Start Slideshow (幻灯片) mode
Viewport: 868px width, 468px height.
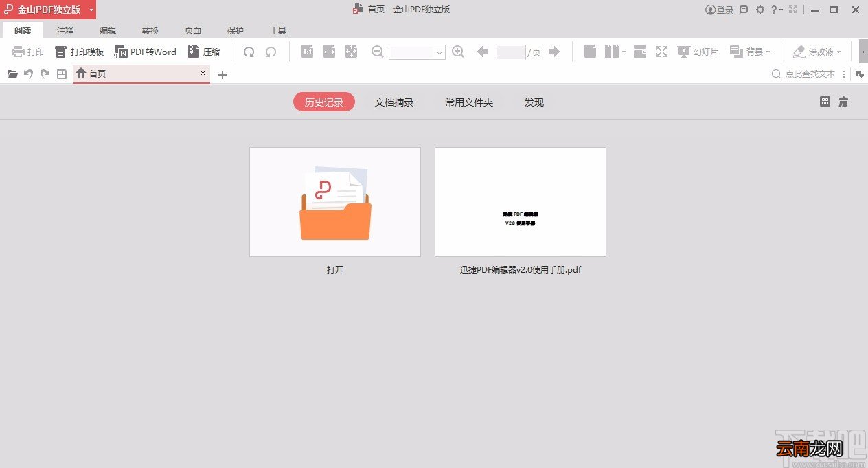pyautogui.click(x=698, y=52)
